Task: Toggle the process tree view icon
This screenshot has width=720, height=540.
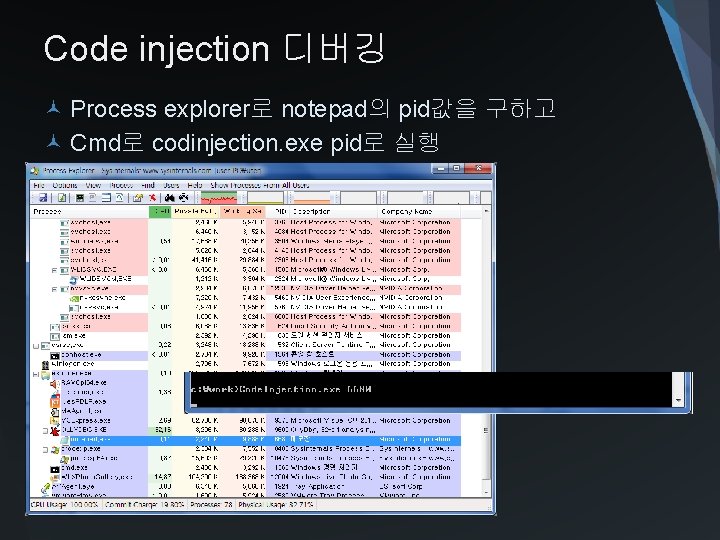Action: pyautogui.click(x=93, y=198)
